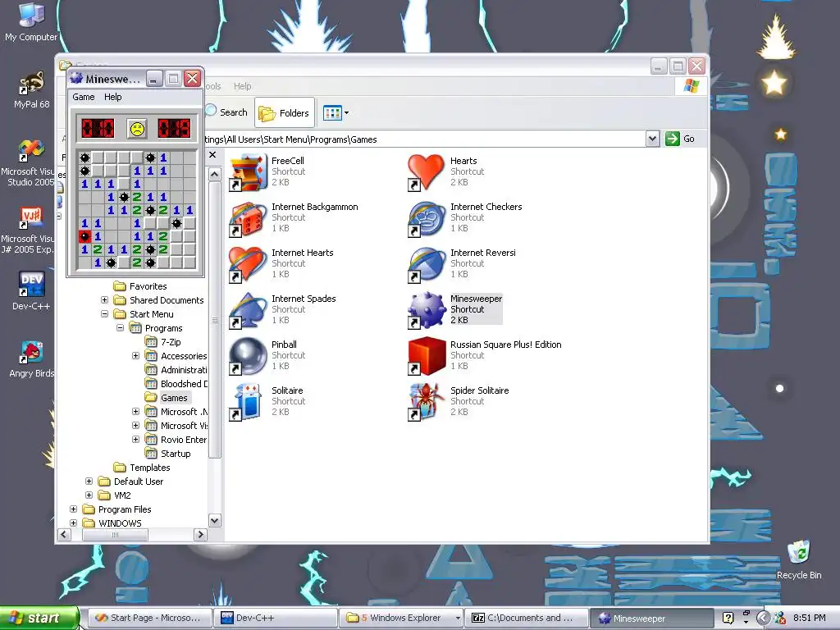Viewport: 840px width, 630px height.
Task: Click the red exploded mine cell
Action: 84,236
